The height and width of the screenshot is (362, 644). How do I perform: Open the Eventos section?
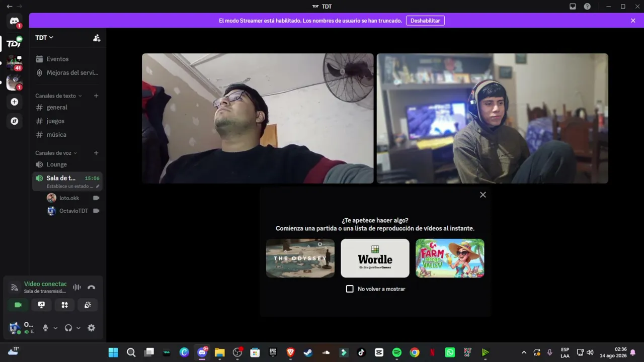pyautogui.click(x=67, y=59)
